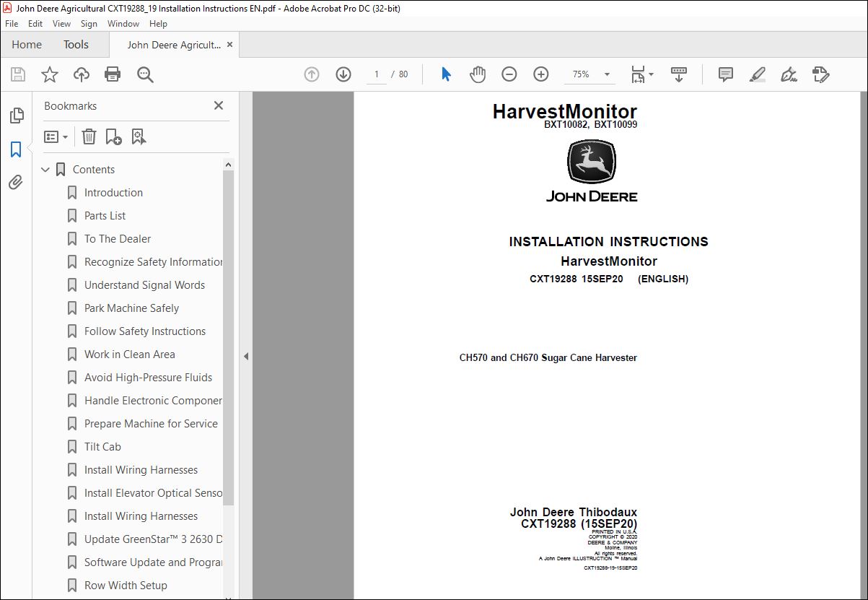Screen dimensions: 868x600
Task: Go to Avoid High-Pressure Fluids bookmark
Action: (x=148, y=378)
